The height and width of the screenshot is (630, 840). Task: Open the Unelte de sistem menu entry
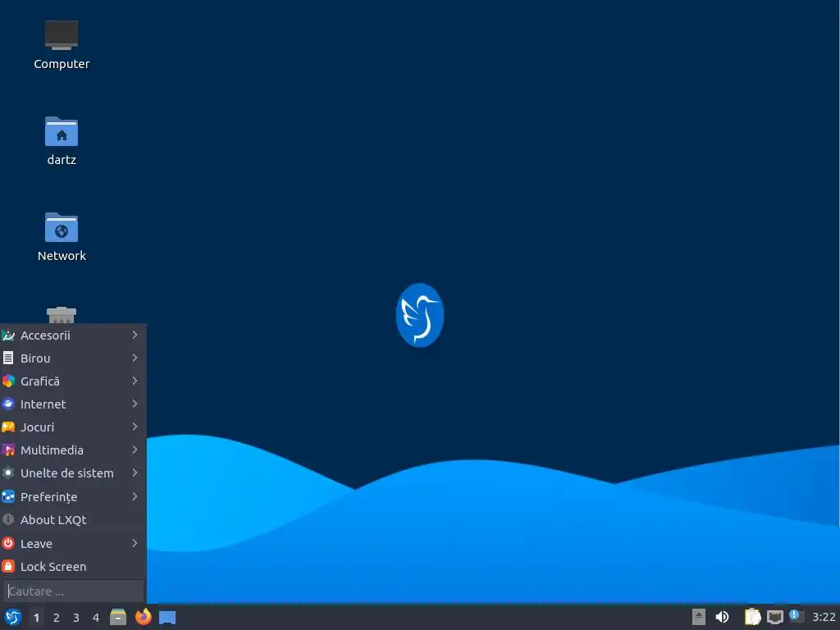[73, 473]
